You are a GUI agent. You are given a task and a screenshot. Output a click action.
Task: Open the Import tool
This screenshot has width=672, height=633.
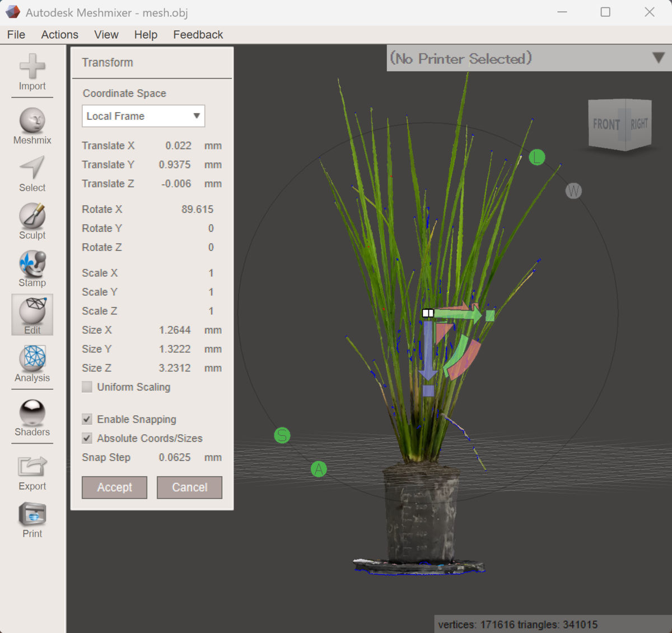[x=32, y=72]
